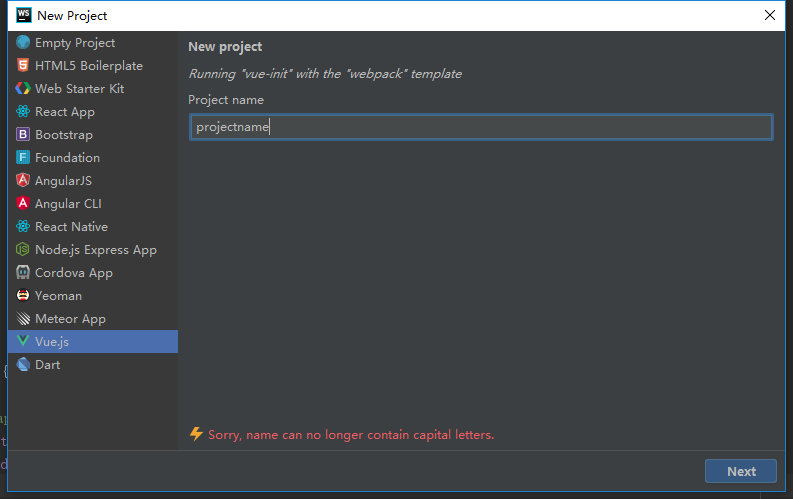Screen dimensions: 793x499
Task: Close the New Project dialog
Action: click(x=770, y=15)
